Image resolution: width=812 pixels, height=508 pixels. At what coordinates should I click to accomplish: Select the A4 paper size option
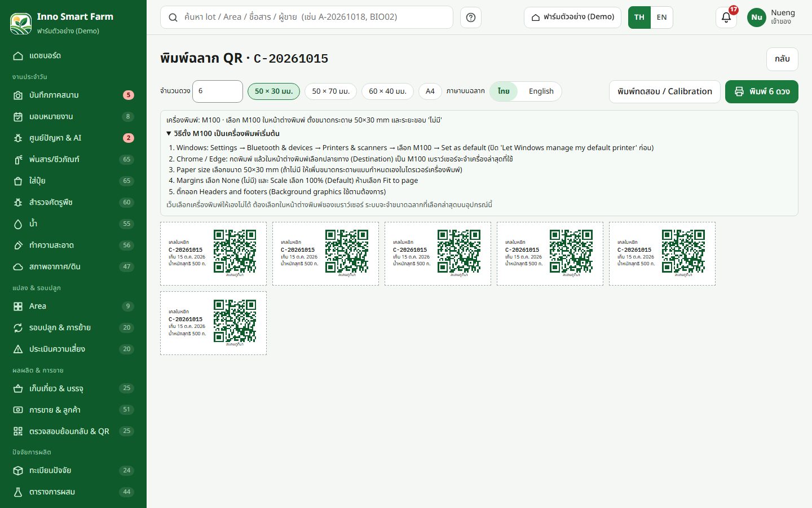tap(430, 91)
